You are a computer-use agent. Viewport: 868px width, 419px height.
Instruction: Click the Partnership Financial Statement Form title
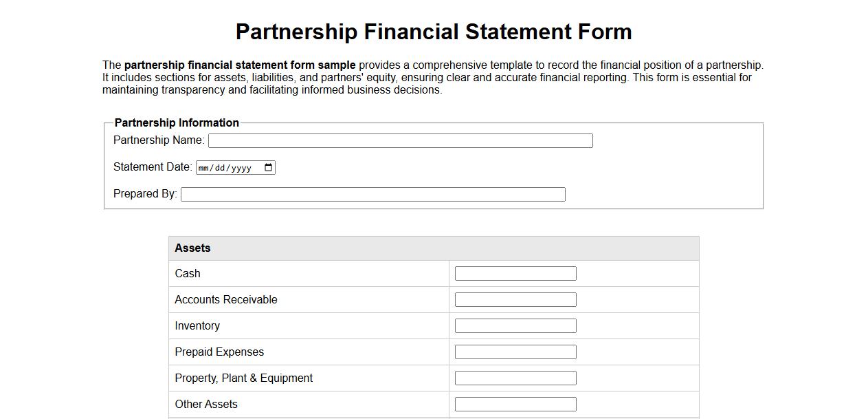[x=434, y=32]
